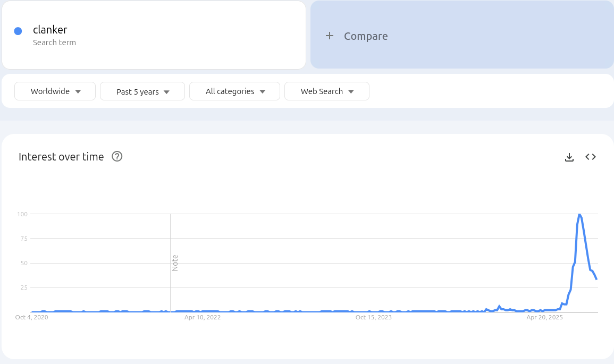
Task: Click the 25 value on y-axis
Action: (x=24, y=287)
